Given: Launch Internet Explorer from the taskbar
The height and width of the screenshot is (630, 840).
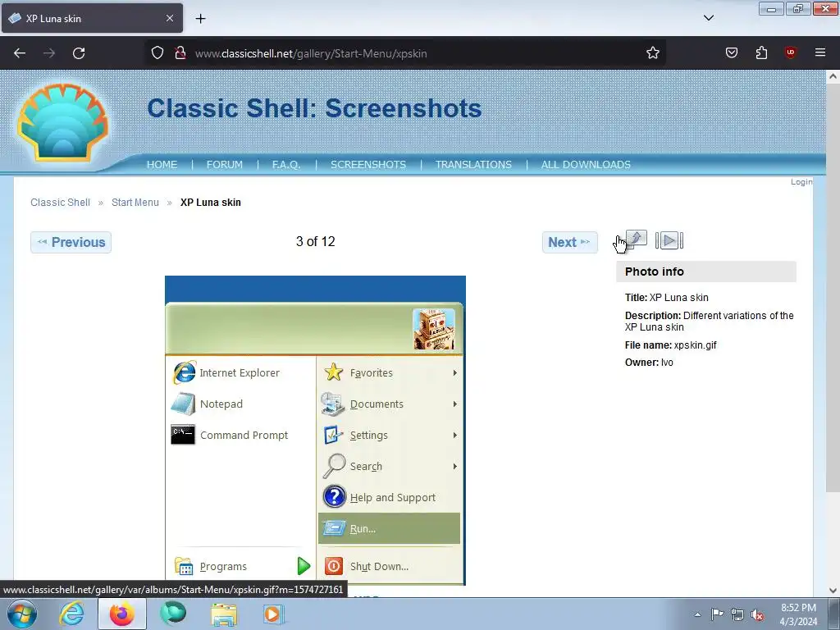Looking at the screenshot, I should (71, 614).
